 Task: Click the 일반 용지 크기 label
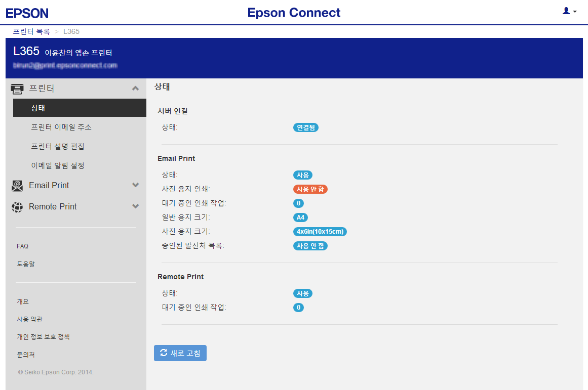[186, 218]
